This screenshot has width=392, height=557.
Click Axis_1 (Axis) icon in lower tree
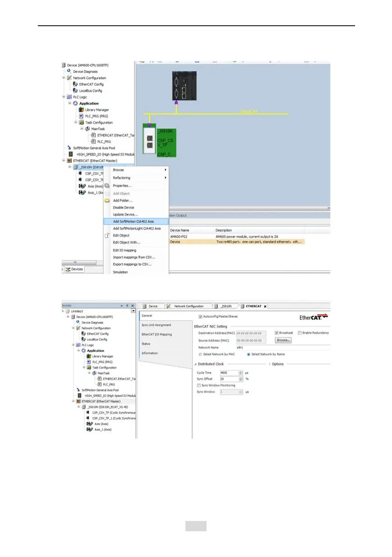click(x=90, y=429)
